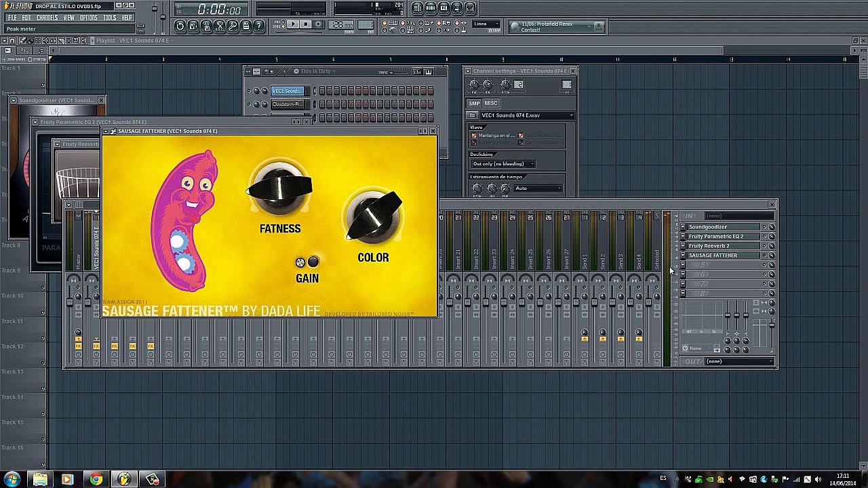868x488 pixels.
Task: Open the VEC1 Sounds 074 E.wav sample dropdown
Action: click(x=526, y=115)
